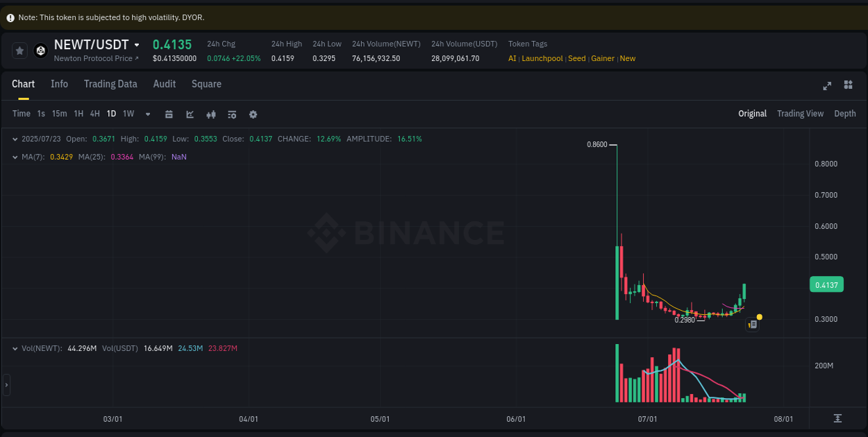Open the chart settings gear icon

coord(252,114)
